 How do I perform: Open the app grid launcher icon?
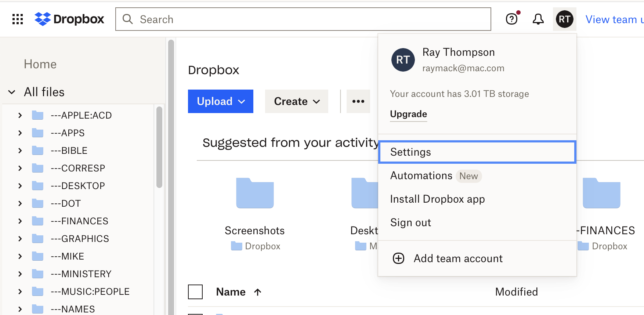18,19
